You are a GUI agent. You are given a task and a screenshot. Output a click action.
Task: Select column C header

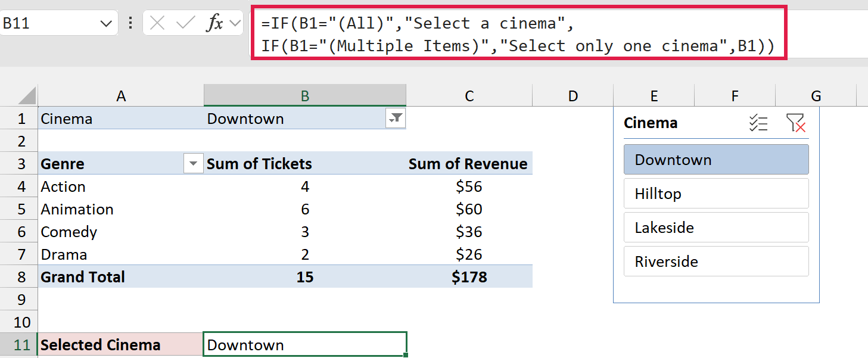tap(469, 96)
